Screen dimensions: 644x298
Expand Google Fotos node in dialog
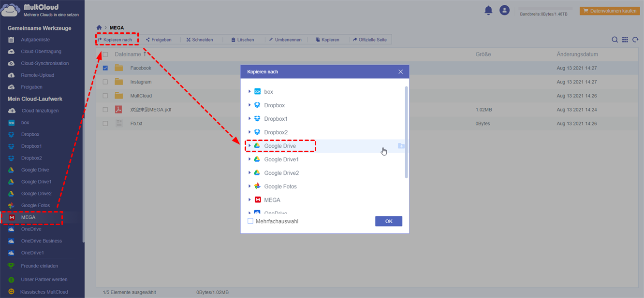point(249,186)
